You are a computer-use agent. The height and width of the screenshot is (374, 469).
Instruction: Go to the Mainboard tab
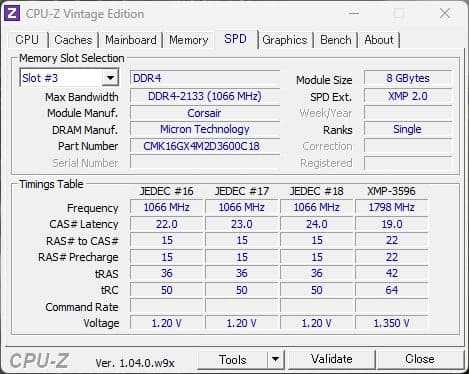(x=131, y=40)
